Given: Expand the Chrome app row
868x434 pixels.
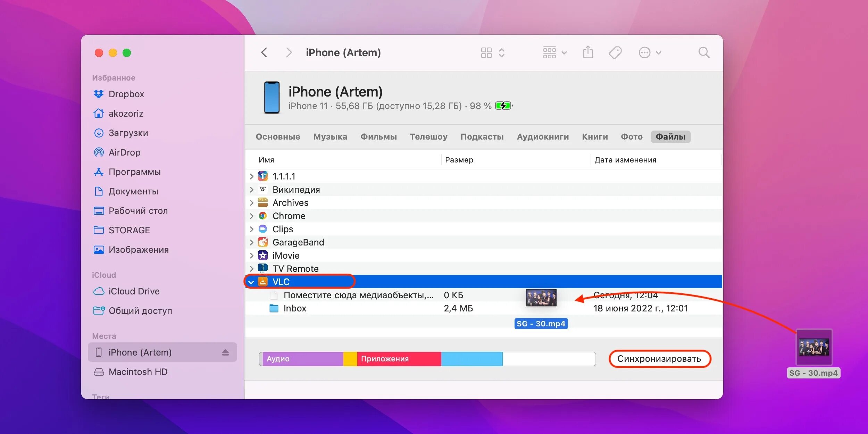Looking at the screenshot, I should tap(251, 216).
